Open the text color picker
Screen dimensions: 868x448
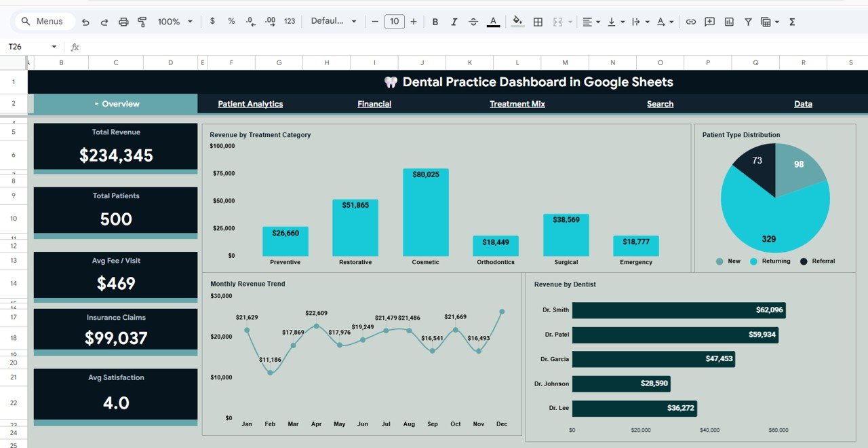click(494, 22)
